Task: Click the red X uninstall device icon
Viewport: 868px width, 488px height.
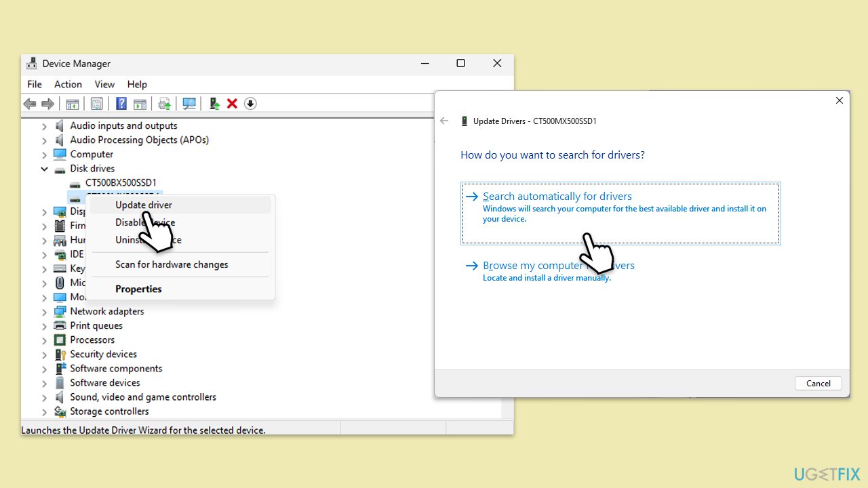Action: 232,104
